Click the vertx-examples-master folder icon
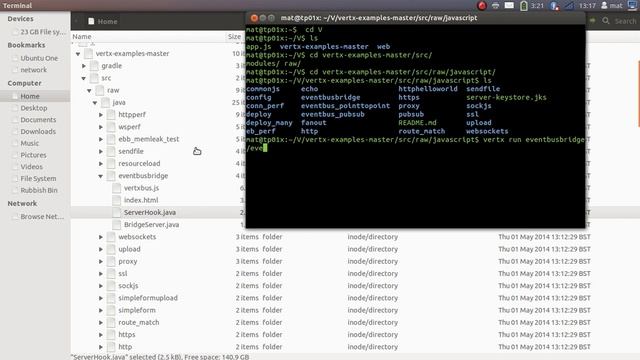 89,53
